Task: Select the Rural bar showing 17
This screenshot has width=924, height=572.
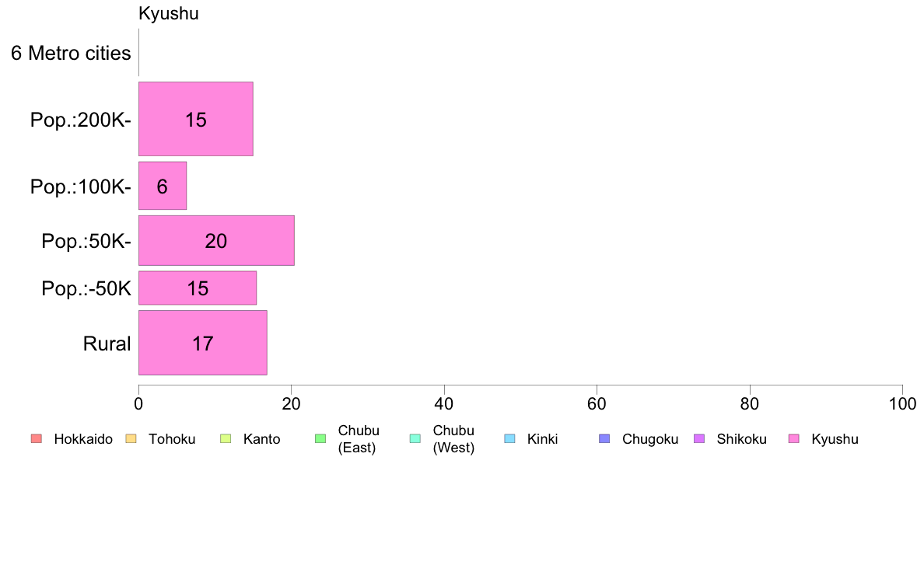Action: [x=203, y=343]
